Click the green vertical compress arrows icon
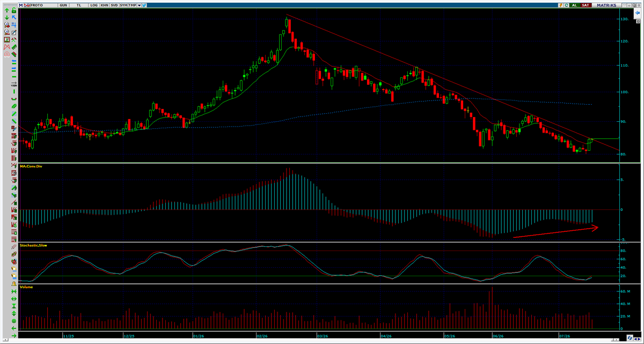The height and width of the screenshot is (344, 644). pyautogui.click(x=14, y=306)
